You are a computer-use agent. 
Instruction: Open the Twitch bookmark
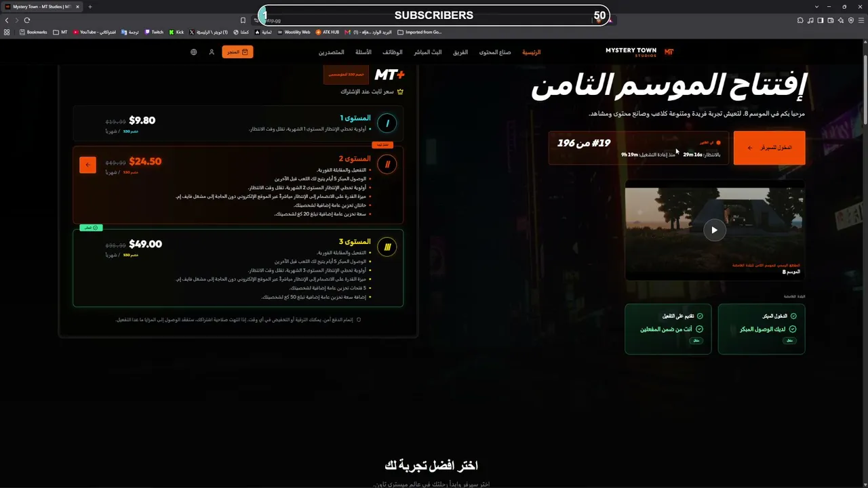pos(154,32)
